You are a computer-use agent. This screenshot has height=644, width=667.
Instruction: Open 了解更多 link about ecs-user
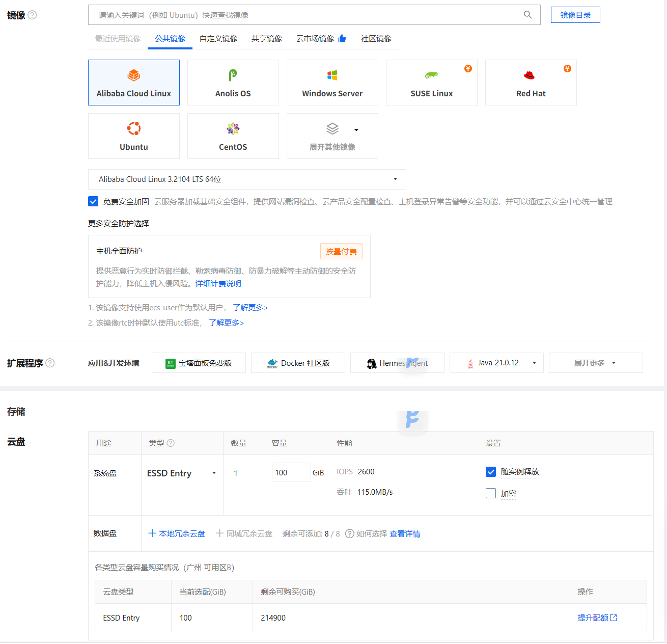(251, 308)
